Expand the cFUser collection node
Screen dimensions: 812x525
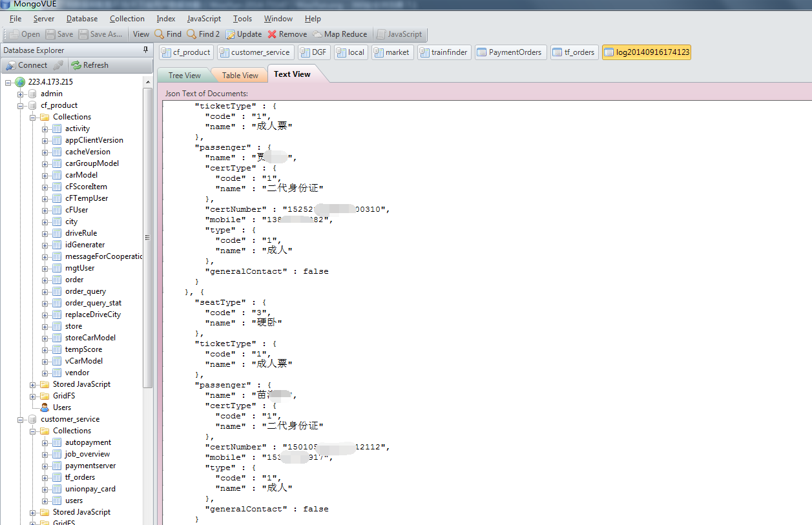coord(45,210)
